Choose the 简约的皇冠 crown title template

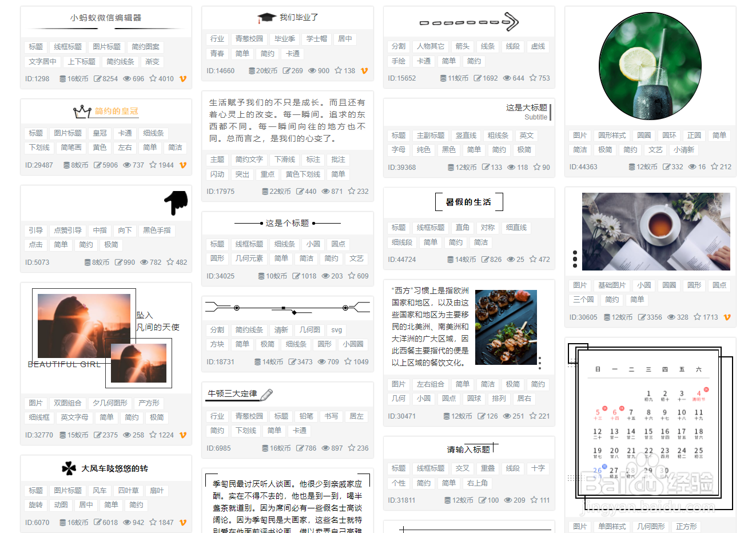tap(106, 111)
